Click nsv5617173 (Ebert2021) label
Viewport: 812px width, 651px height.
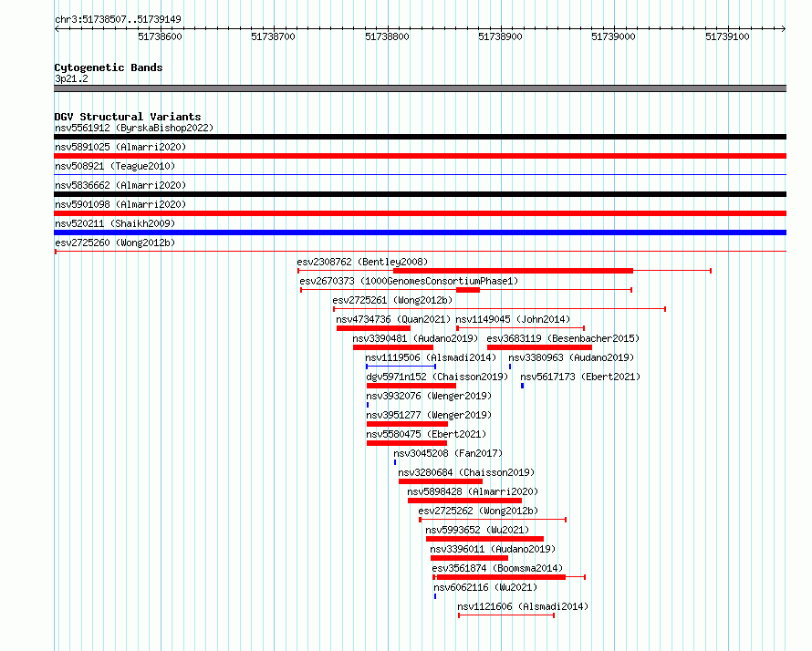[580, 377]
